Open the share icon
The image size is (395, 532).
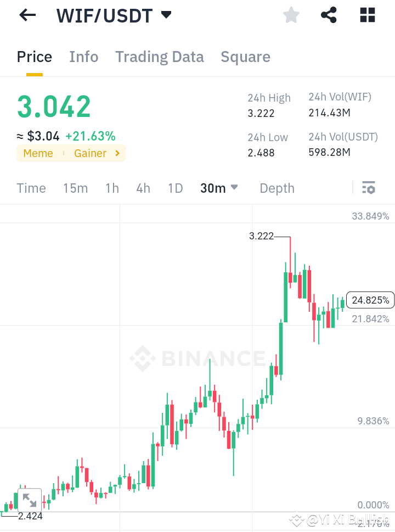pyautogui.click(x=329, y=15)
